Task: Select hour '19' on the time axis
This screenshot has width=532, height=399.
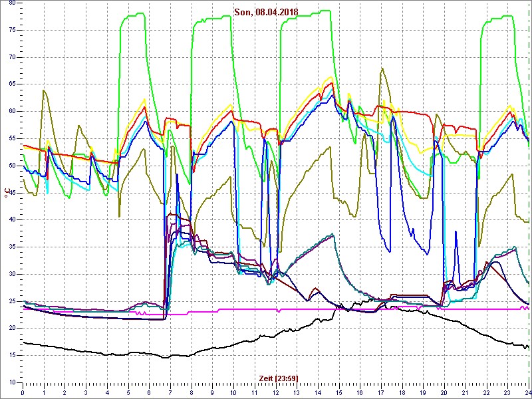Action: coord(422,392)
